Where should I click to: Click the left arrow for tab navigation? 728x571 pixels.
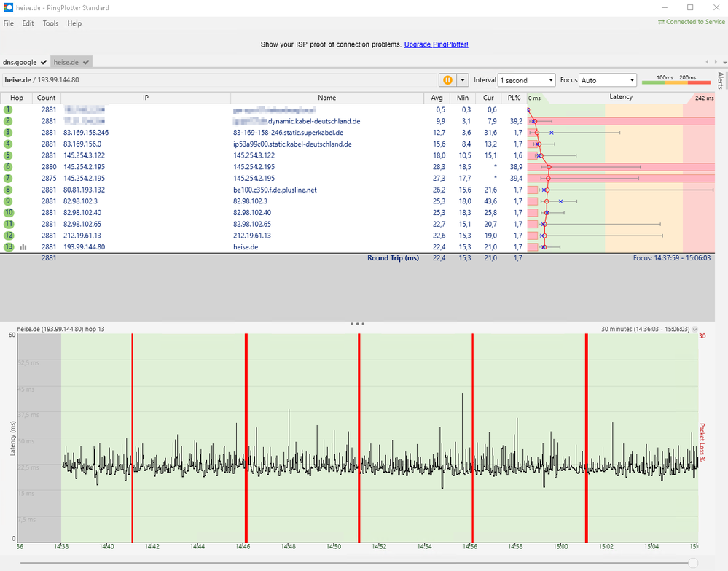point(707,61)
